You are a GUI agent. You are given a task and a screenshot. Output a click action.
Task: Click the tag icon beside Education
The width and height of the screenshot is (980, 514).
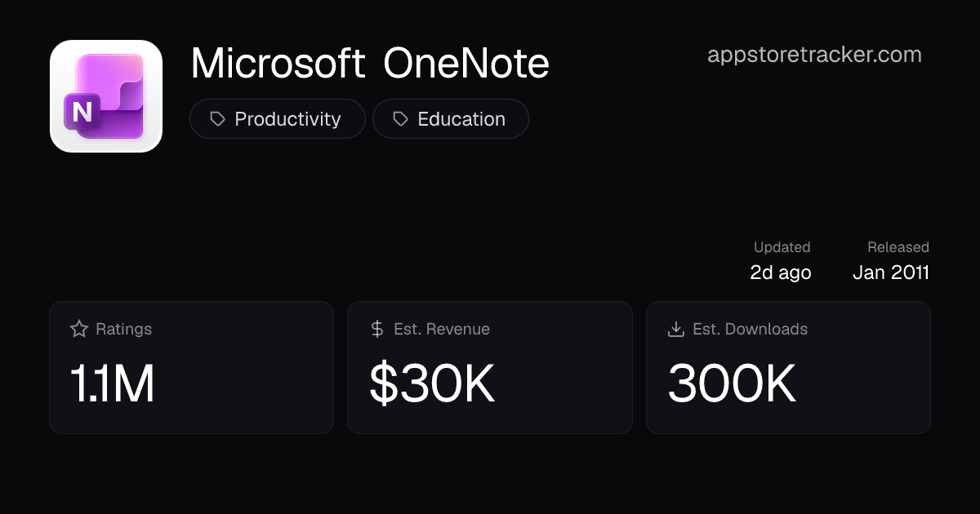(400, 119)
